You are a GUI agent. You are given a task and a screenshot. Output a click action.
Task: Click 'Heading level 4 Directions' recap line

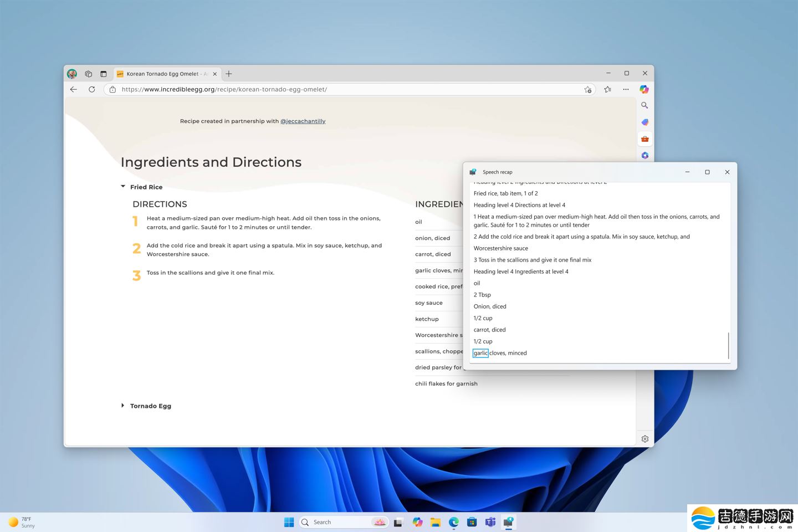pos(519,205)
